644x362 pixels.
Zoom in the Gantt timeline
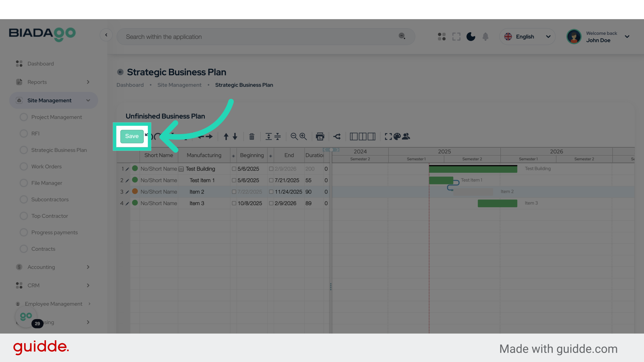coord(303,136)
